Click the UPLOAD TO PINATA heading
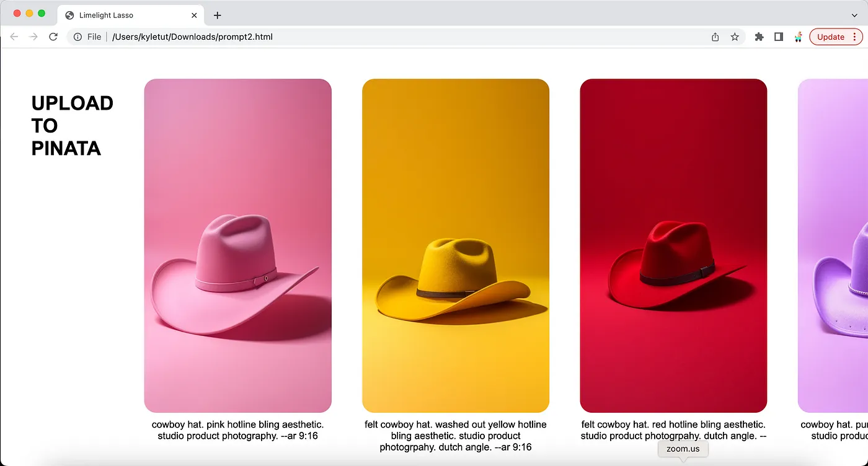 [73, 126]
